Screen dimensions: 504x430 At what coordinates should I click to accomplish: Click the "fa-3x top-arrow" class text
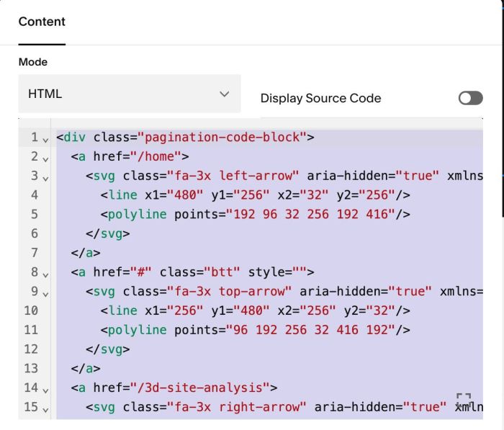click(x=230, y=292)
